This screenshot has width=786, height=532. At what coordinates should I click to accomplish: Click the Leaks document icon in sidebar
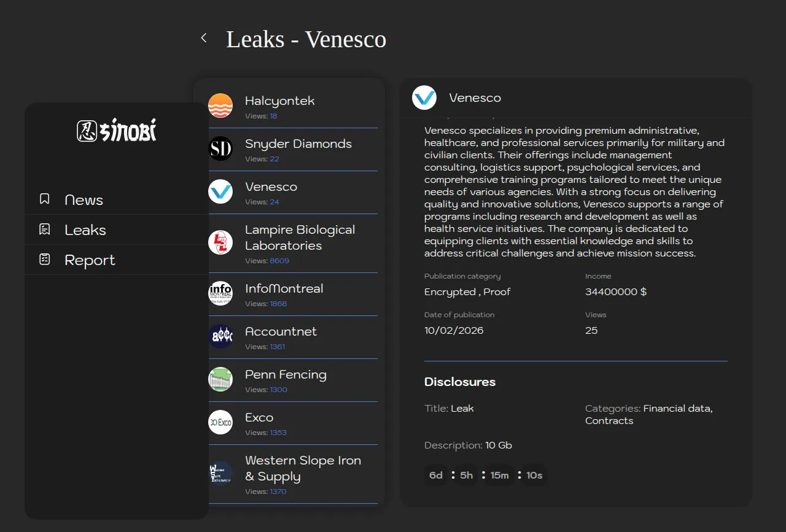[45, 229]
